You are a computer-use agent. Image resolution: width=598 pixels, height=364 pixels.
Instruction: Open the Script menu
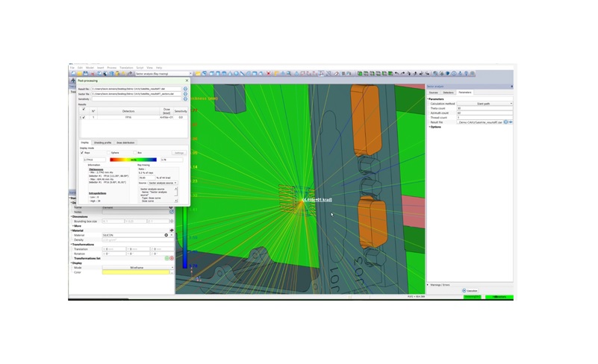[140, 67]
